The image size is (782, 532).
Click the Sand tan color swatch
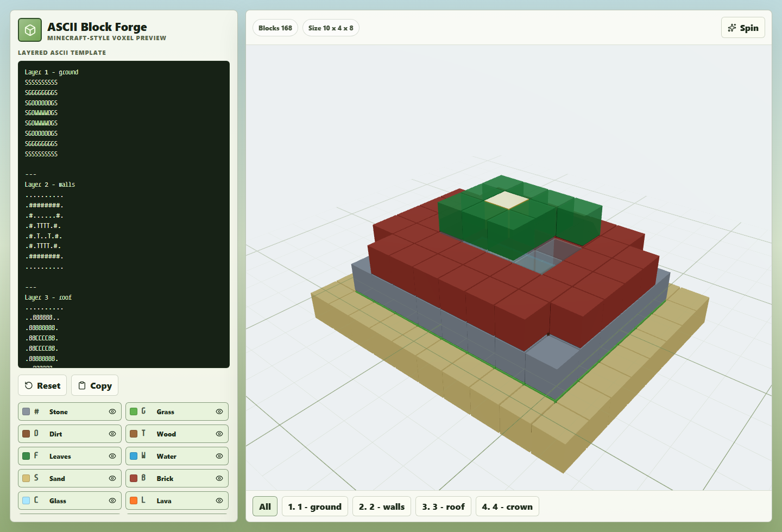(x=26, y=478)
